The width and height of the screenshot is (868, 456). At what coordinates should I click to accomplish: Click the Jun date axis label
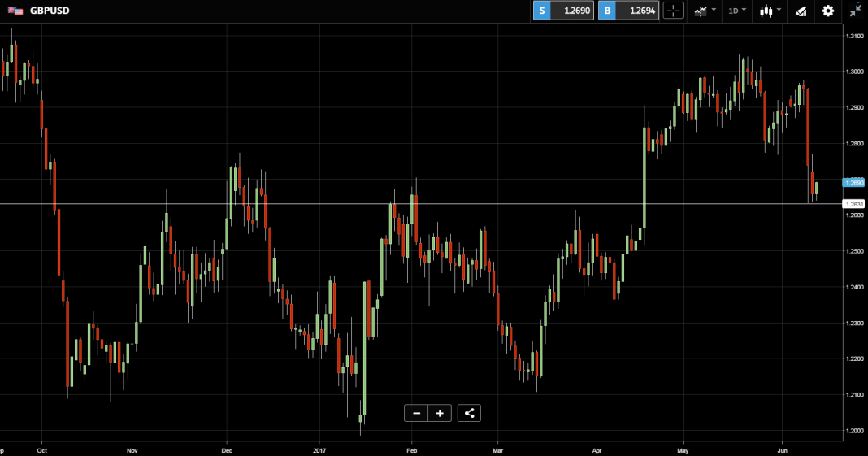[x=783, y=450]
